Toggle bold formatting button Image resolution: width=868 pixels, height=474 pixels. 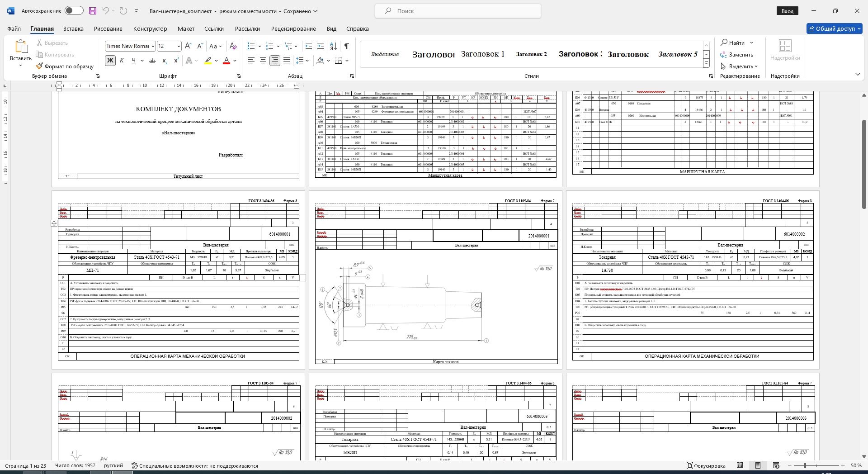pos(110,61)
